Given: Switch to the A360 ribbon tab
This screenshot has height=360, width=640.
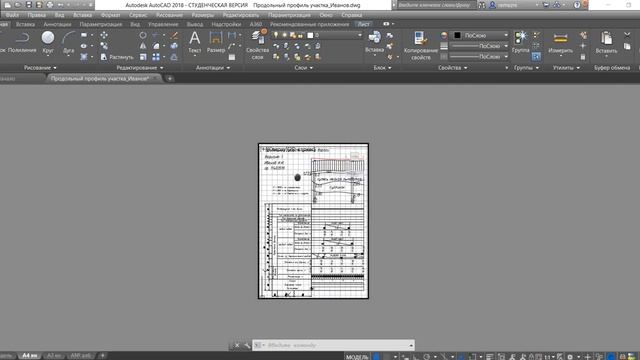Looking at the screenshot, I should (x=256, y=24).
